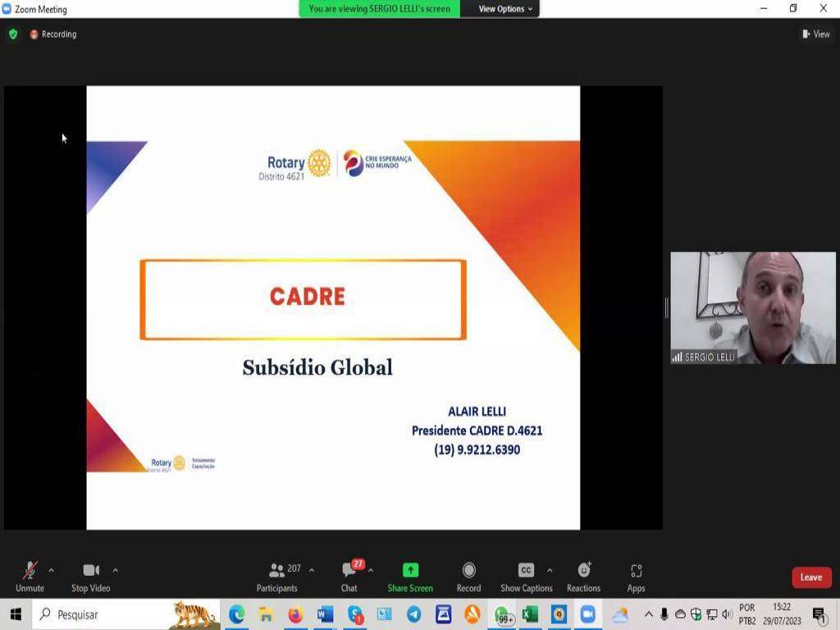Open the Reactions picker
This screenshot has width=840, height=630.
[583, 576]
